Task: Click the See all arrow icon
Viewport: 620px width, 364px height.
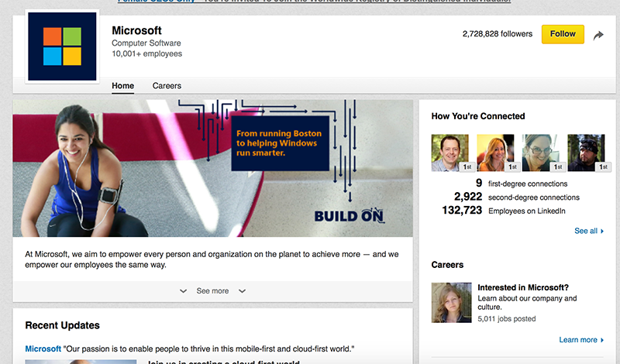Action: tap(602, 232)
